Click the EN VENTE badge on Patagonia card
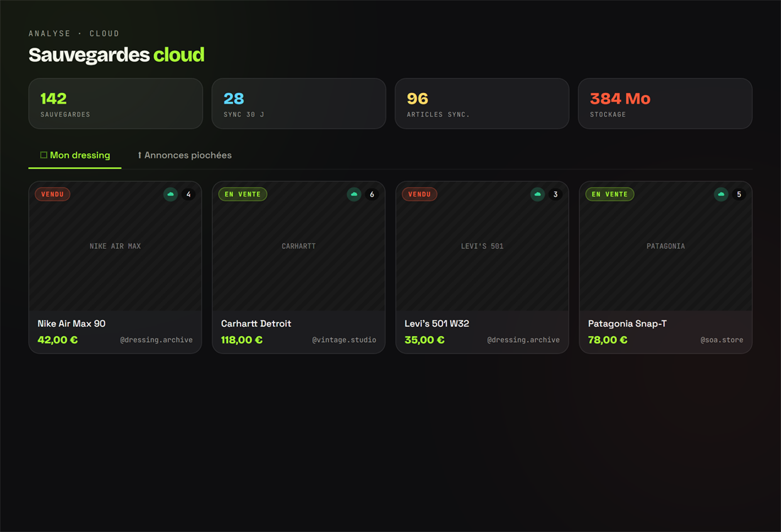The height and width of the screenshot is (532, 781). [610, 194]
